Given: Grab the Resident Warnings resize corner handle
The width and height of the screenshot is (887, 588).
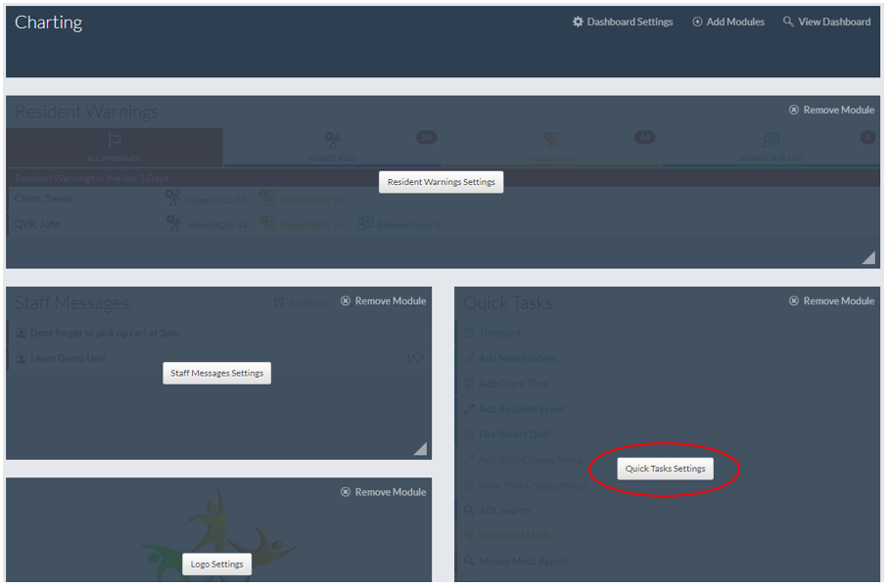Looking at the screenshot, I should [x=867, y=257].
